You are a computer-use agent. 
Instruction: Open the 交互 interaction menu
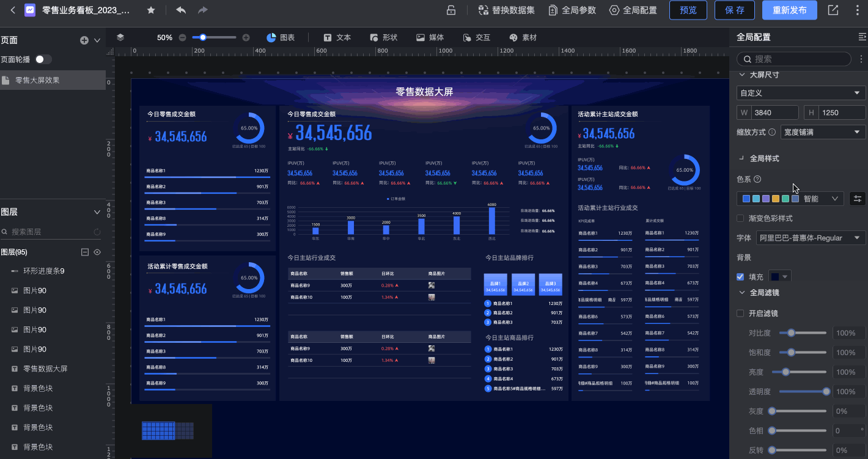(x=477, y=37)
